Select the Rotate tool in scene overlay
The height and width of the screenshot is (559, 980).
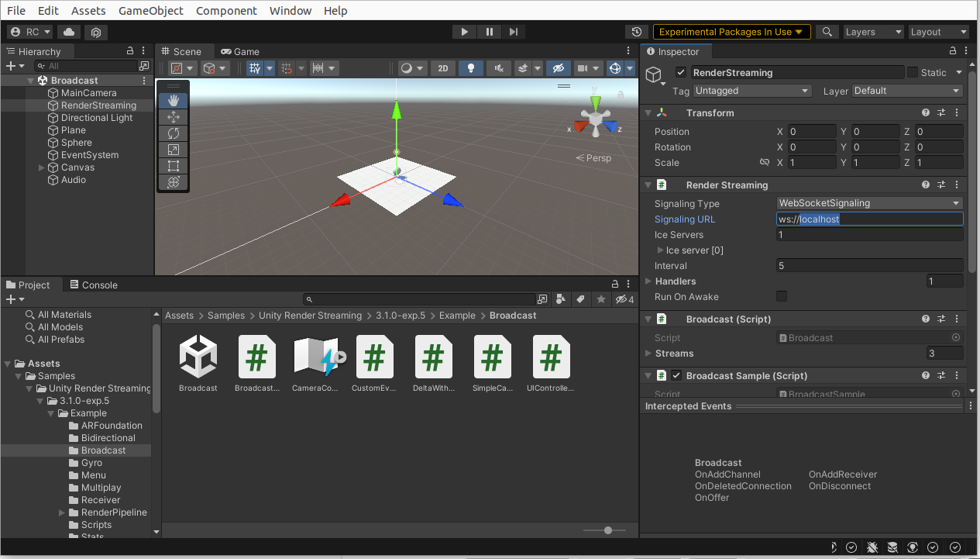[174, 133]
